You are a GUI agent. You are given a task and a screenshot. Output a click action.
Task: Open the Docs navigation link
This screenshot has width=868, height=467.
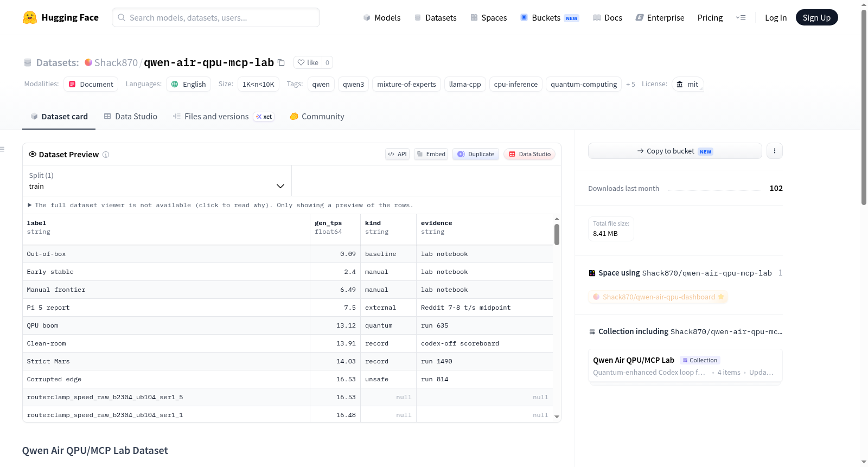(608, 18)
